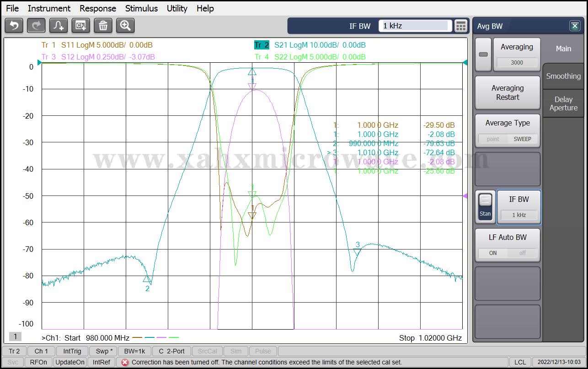Image resolution: width=588 pixels, height=369 pixels.
Task: Switch to the Delay Aperture tab
Action: [563, 103]
